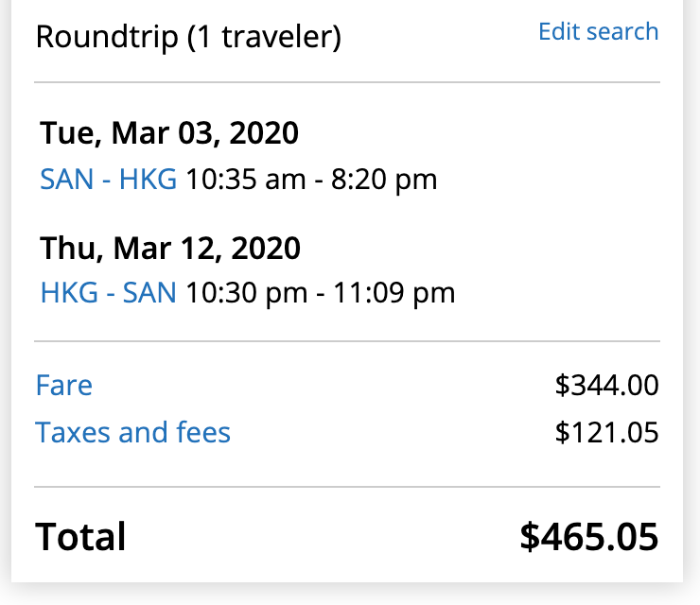Viewport: 700px width, 605px height.
Task: Select the Thu, Mar 12, 2020 date
Action: pos(170,248)
